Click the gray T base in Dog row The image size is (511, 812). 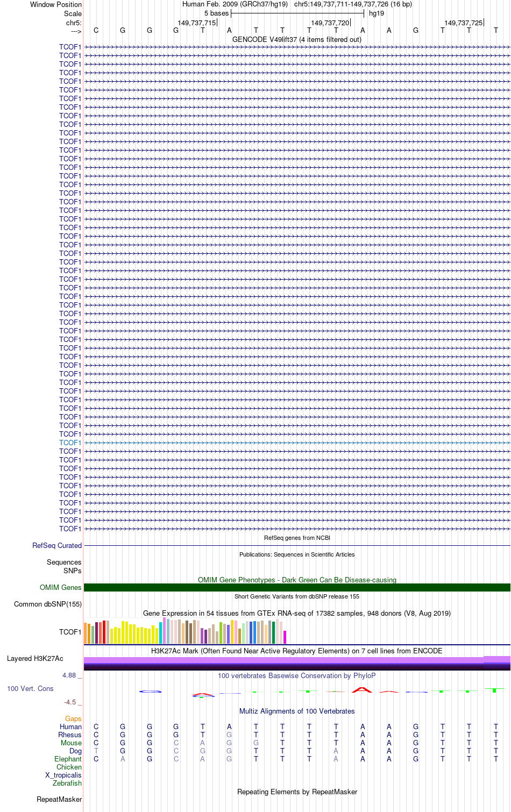click(x=96, y=751)
